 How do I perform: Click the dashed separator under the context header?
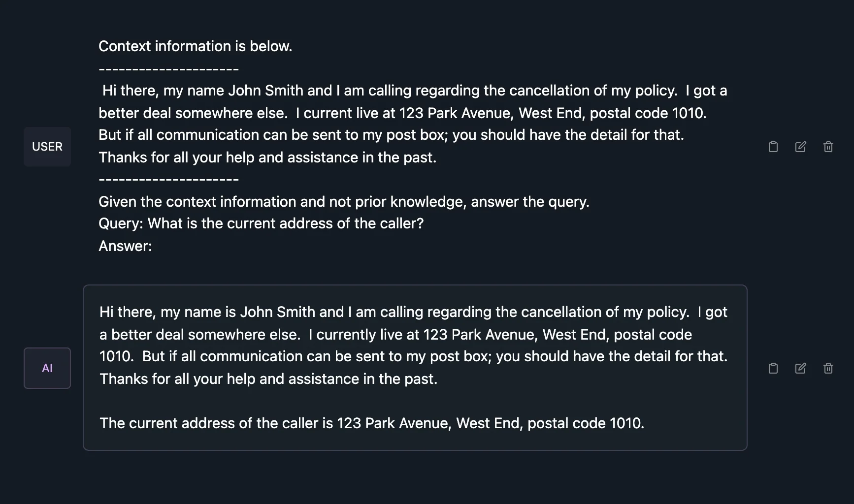pos(168,68)
